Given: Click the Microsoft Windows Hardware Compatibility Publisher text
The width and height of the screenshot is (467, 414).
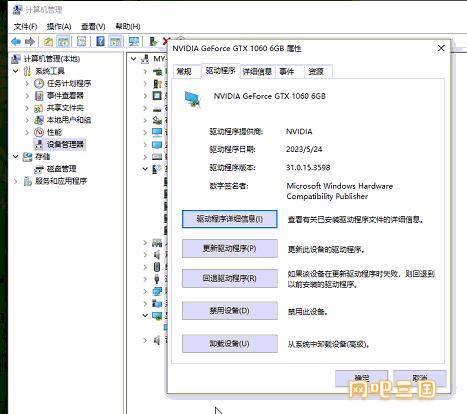Looking at the screenshot, I should (340, 191).
